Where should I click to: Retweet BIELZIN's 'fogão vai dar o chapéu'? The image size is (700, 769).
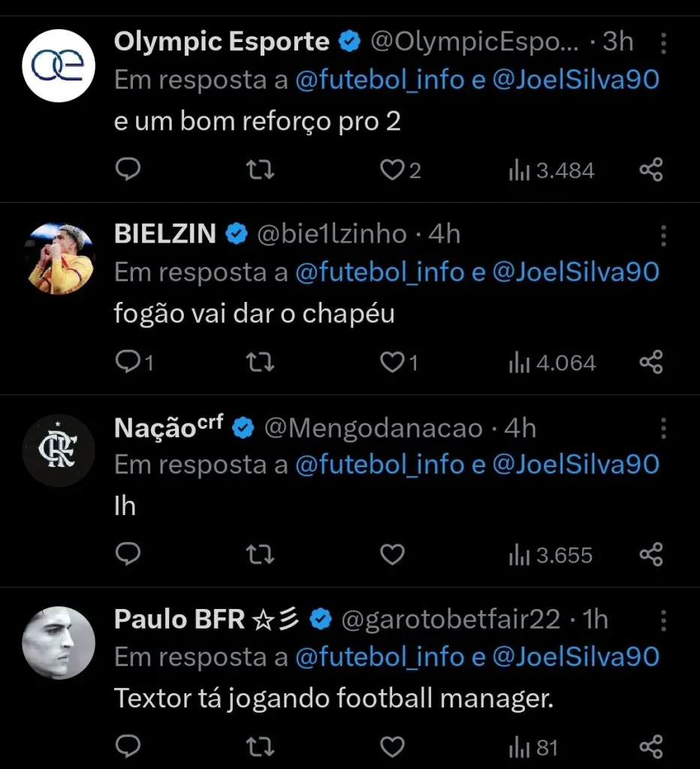pos(261,363)
